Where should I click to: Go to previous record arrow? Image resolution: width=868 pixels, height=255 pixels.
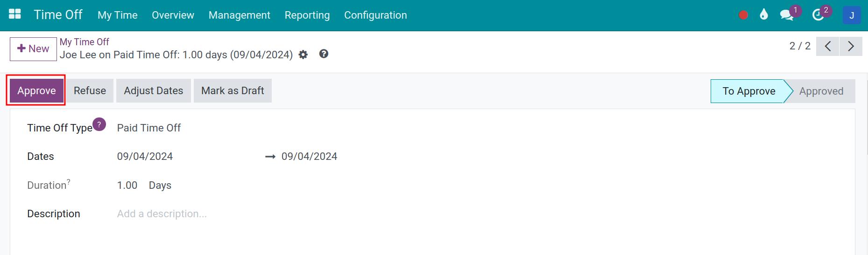click(x=828, y=46)
